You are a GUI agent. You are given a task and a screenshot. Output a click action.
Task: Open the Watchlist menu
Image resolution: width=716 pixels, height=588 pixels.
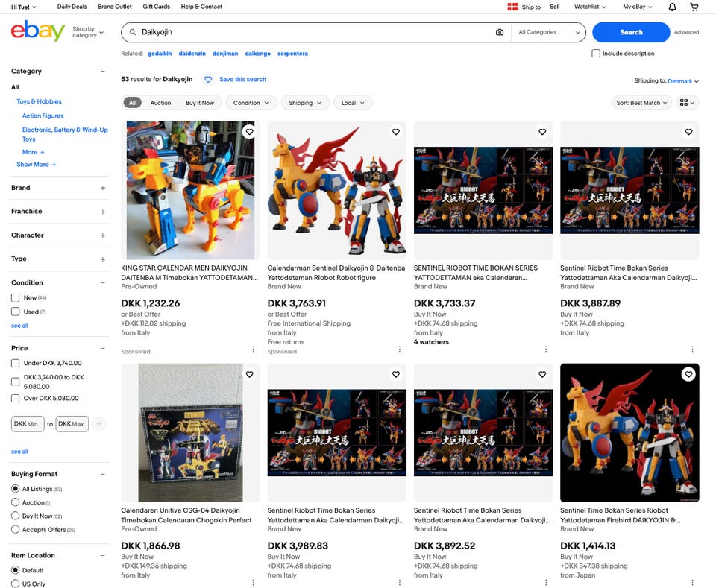click(x=590, y=7)
